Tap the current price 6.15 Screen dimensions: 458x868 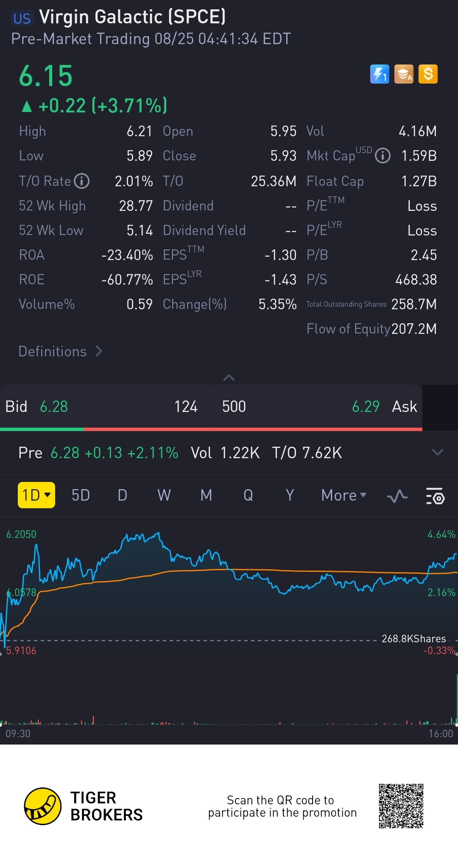pos(46,76)
